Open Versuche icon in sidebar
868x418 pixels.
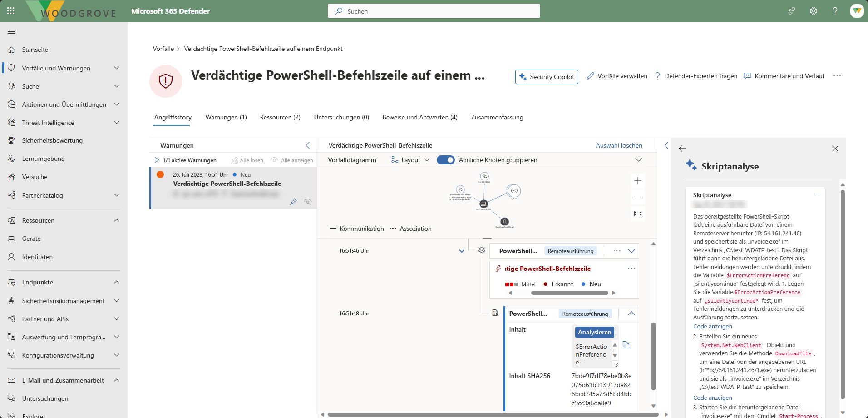pos(12,177)
